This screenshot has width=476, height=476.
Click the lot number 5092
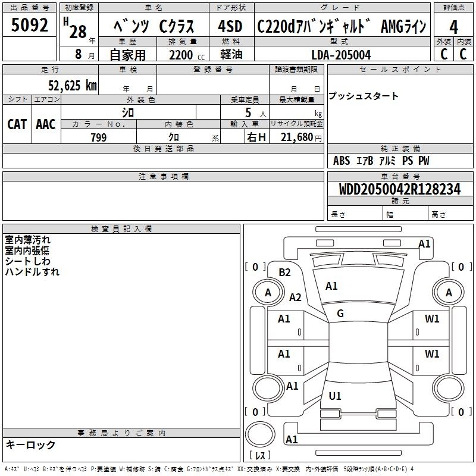point(30,26)
